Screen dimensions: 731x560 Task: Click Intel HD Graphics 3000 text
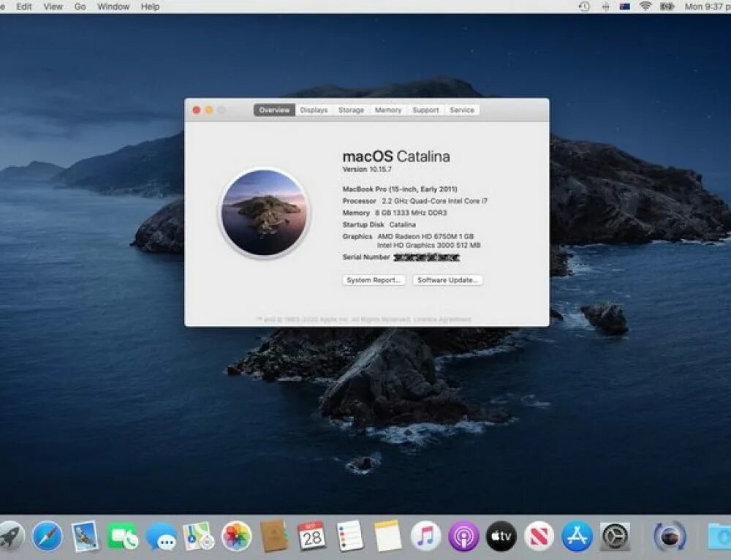tap(429, 245)
